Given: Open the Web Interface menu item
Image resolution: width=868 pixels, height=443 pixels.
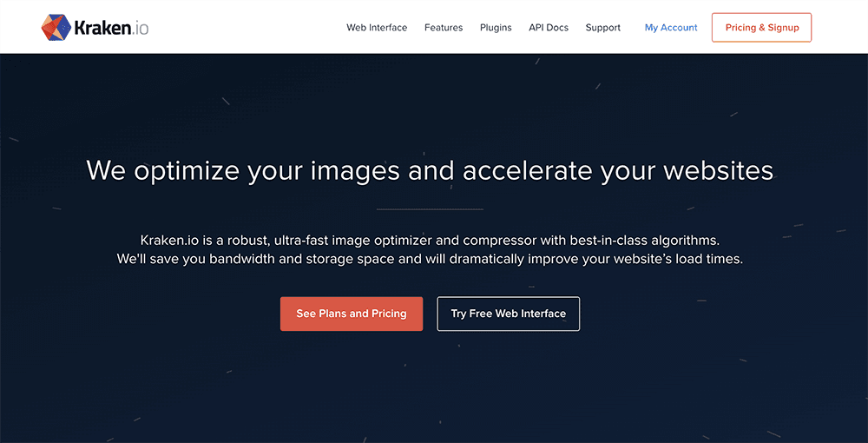Looking at the screenshot, I should click(x=377, y=28).
